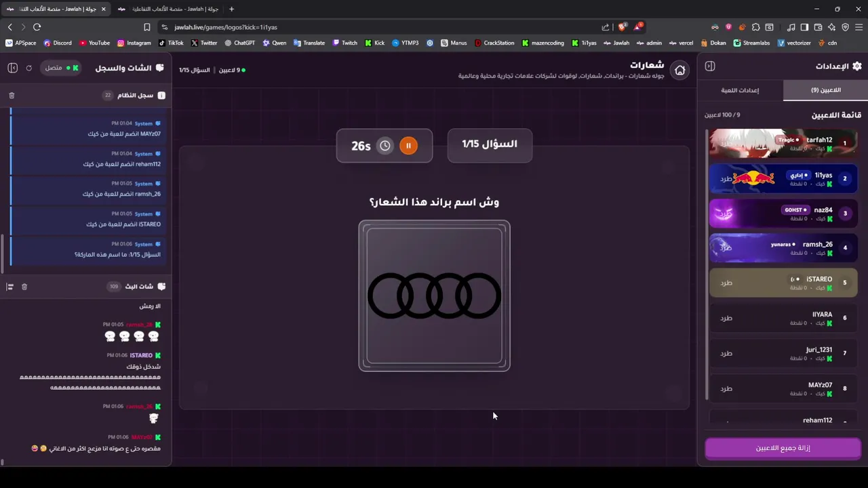The image size is (868, 488).
Task: Pause the question countdown timer
Action: (x=408, y=146)
